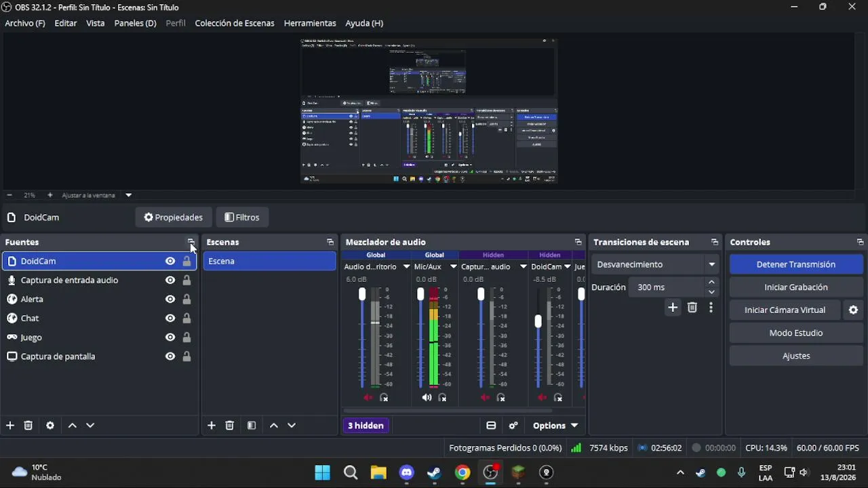Start recording with Iniciar Grabación
Viewport: 868px width, 488px height.
pos(796,287)
